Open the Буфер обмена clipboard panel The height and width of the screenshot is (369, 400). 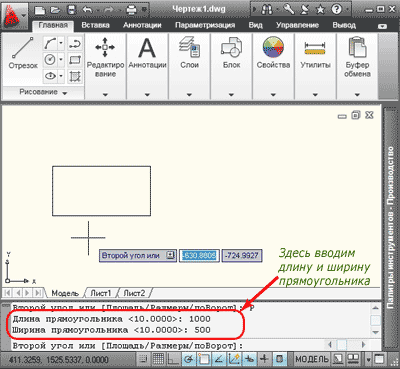[357, 47]
